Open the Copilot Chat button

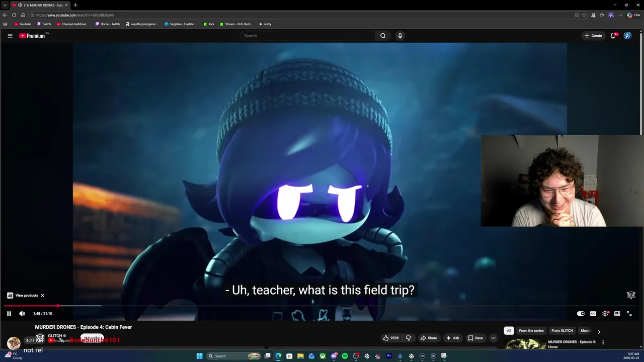coord(633,15)
